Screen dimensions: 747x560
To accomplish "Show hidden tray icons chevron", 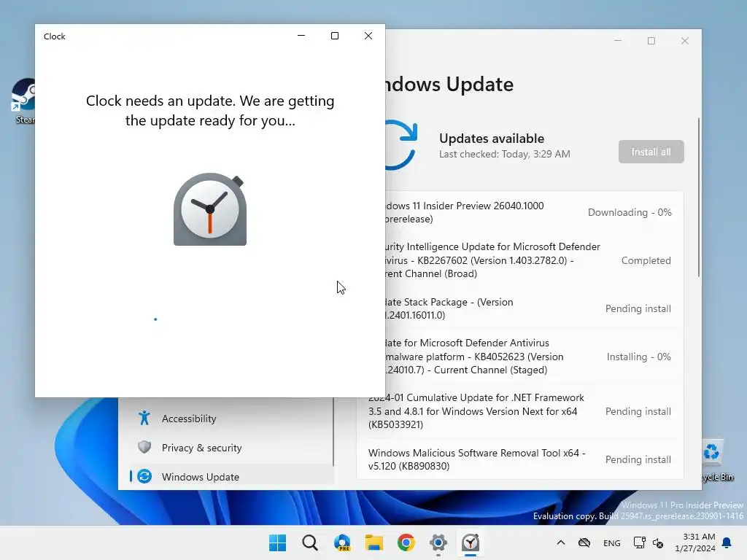I will coord(561,542).
